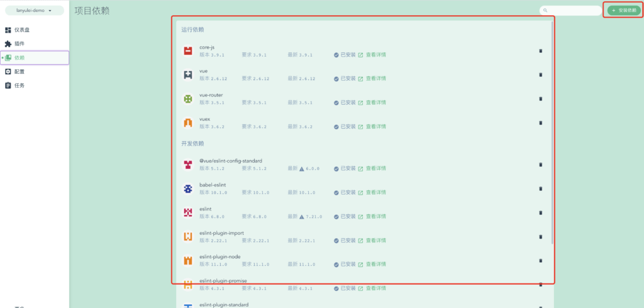
Task: Click the 6.0.0 update warning triangle
Action: pyautogui.click(x=301, y=169)
